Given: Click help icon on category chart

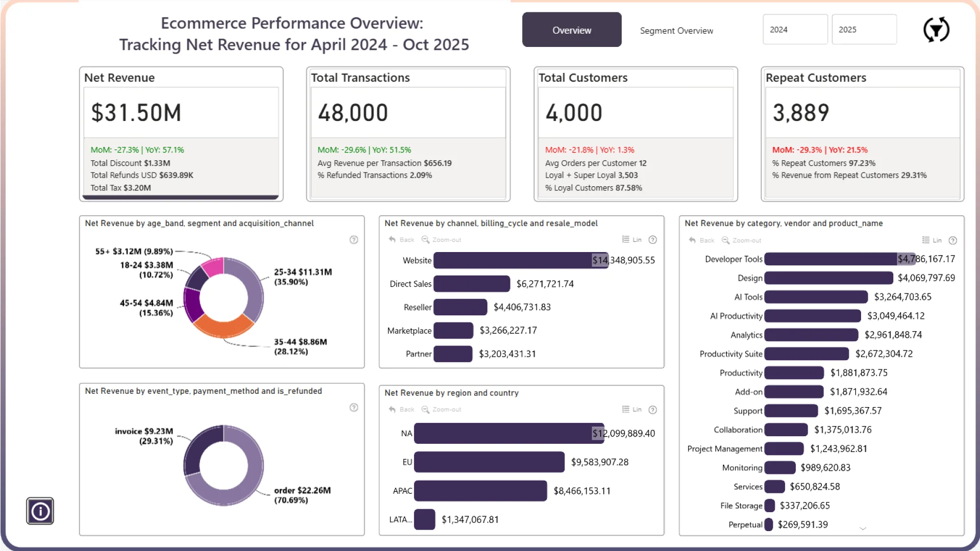Looking at the screenshot, I should [x=952, y=240].
